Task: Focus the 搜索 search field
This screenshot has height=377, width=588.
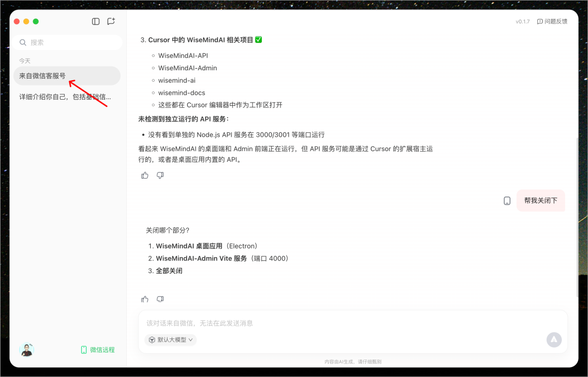Action: click(x=67, y=42)
